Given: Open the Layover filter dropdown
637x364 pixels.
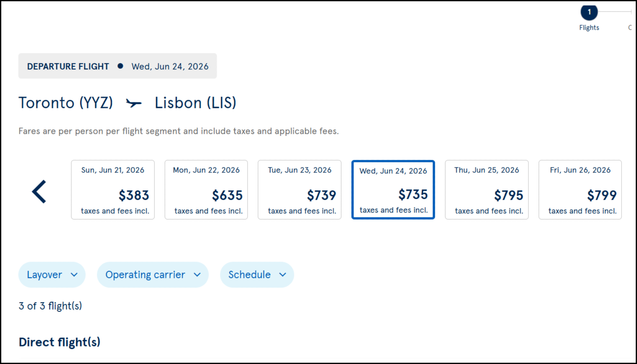Looking at the screenshot, I should point(52,275).
